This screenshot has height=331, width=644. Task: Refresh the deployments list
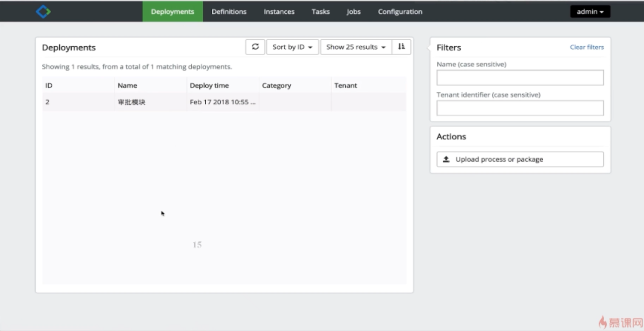coord(255,47)
